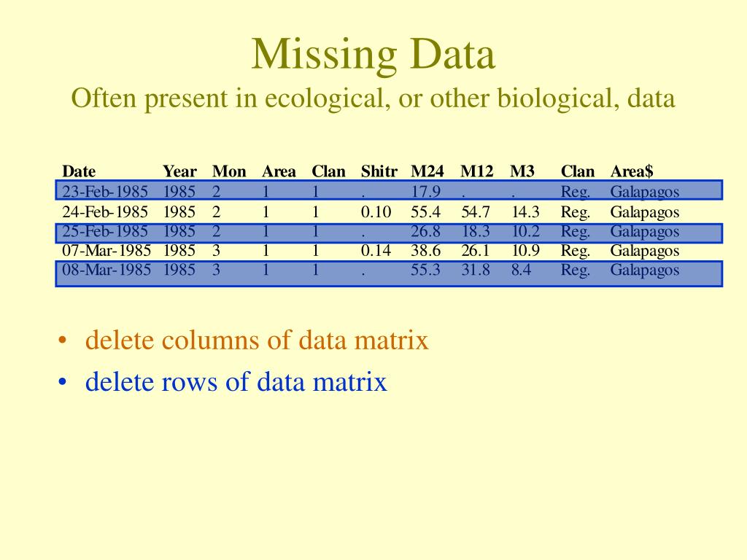
Task: Select the highlighted 08-Mar-1985 row
Action: [390, 274]
